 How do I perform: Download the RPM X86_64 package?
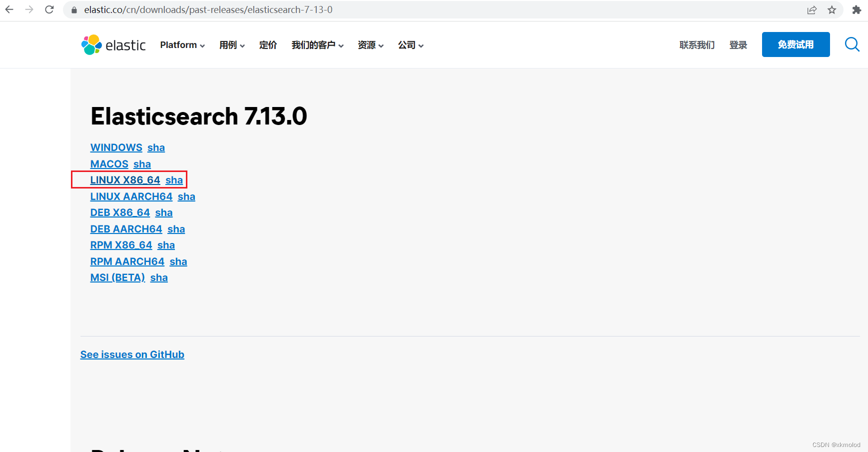pos(121,245)
